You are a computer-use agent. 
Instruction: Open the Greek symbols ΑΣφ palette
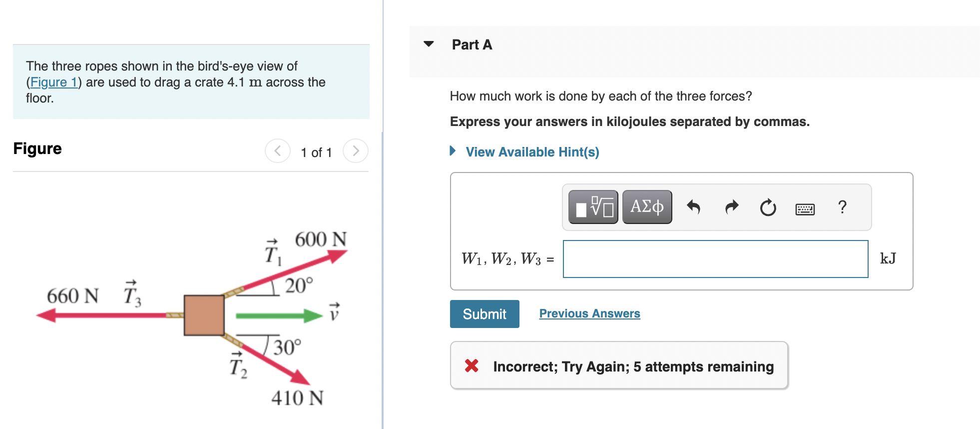tap(647, 206)
